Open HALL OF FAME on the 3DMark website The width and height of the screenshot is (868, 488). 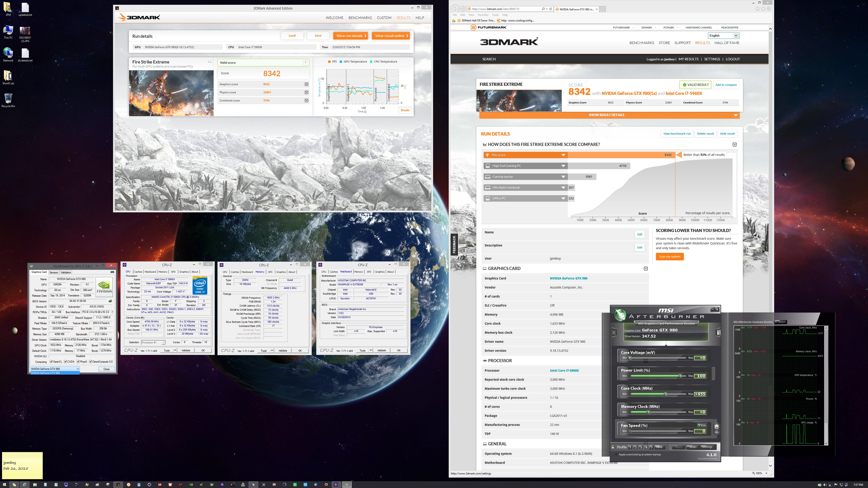coord(727,43)
